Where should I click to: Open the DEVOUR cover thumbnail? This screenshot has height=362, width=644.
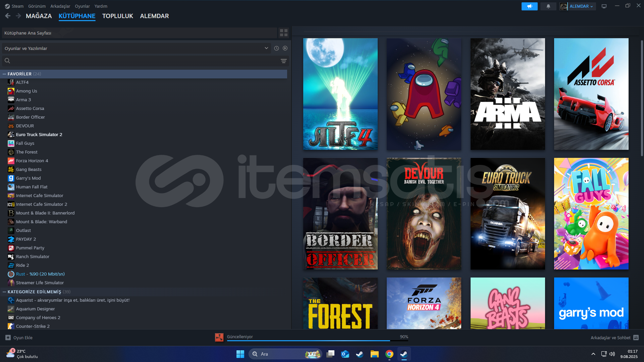(x=424, y=214)
